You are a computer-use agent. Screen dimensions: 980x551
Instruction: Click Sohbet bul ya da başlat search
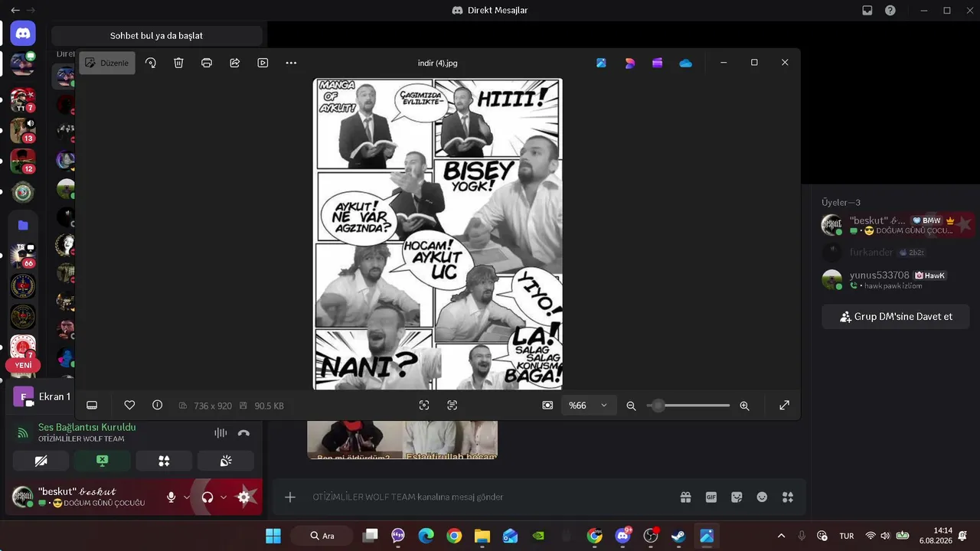[x=156, y=35]
